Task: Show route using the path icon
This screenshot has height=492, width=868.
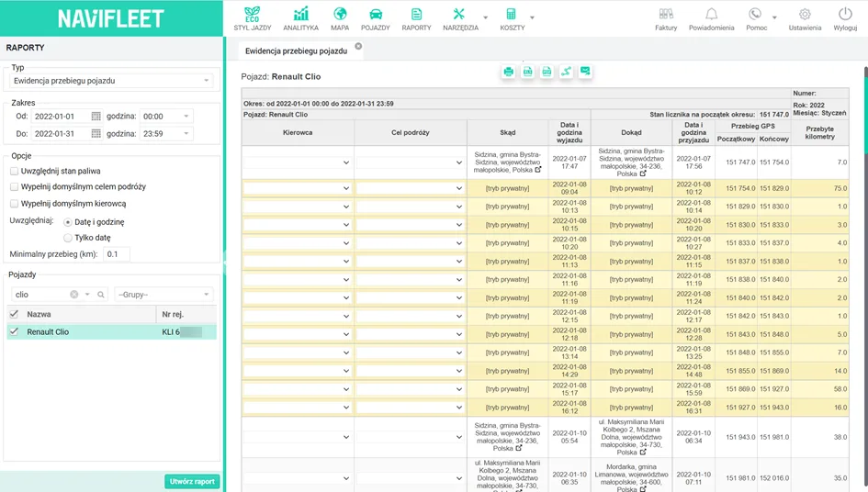Action: [566, 72]
